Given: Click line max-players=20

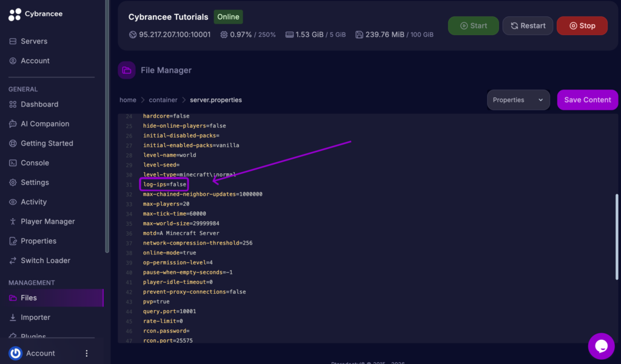Looking at the screenshot, I should click(x=166, y=204).
